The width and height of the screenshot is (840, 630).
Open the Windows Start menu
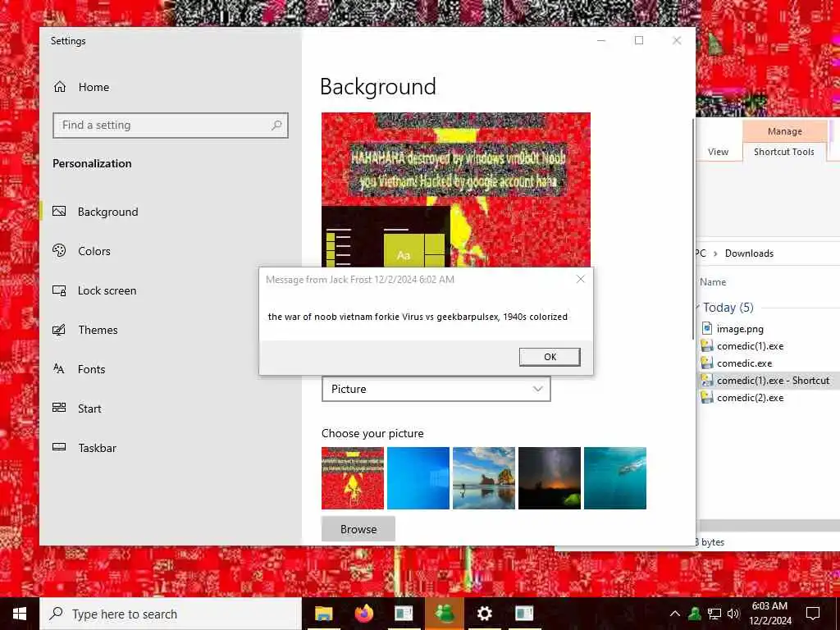point(20,614)
